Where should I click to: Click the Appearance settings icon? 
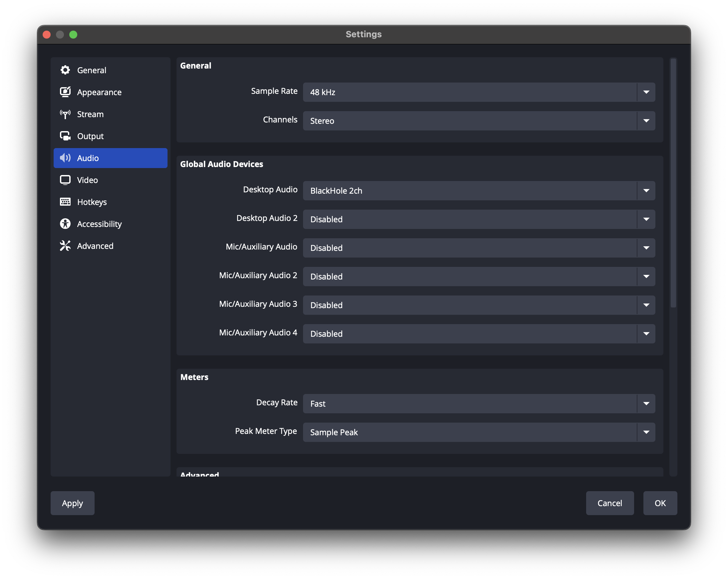coord(65,92)
